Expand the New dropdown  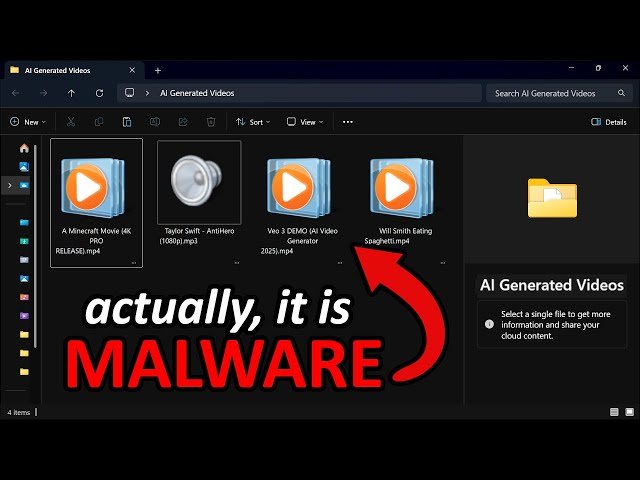(28, 122)
